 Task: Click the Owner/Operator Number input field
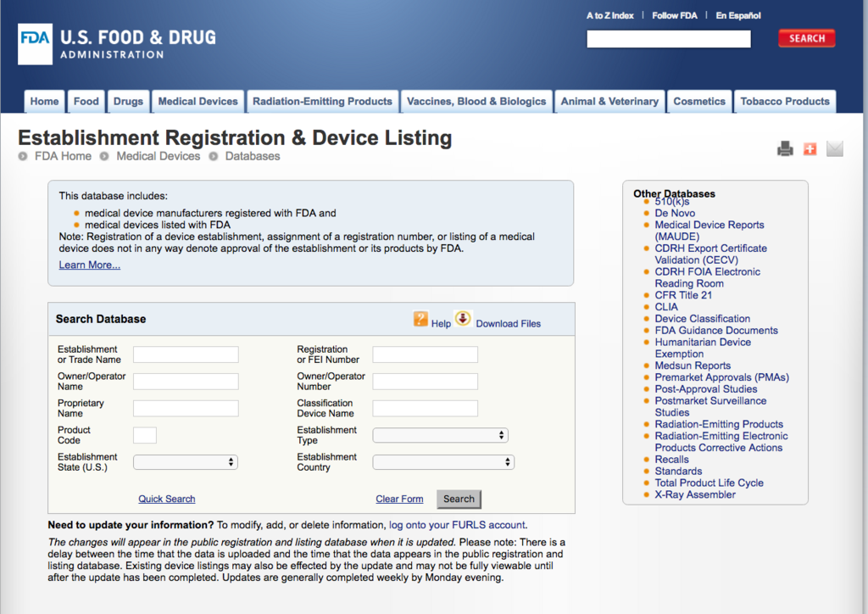426,382
